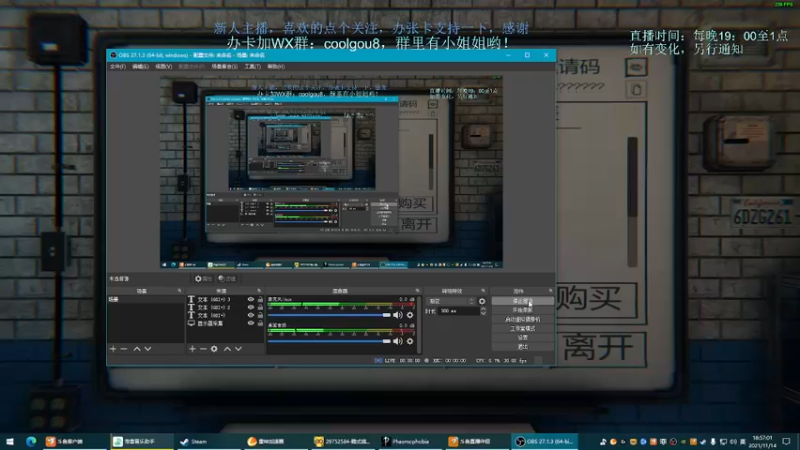The width and height of the screenshot is (800, 450).
Task: Open Properties button above Scenes panel
Action: tap(203, 279)
